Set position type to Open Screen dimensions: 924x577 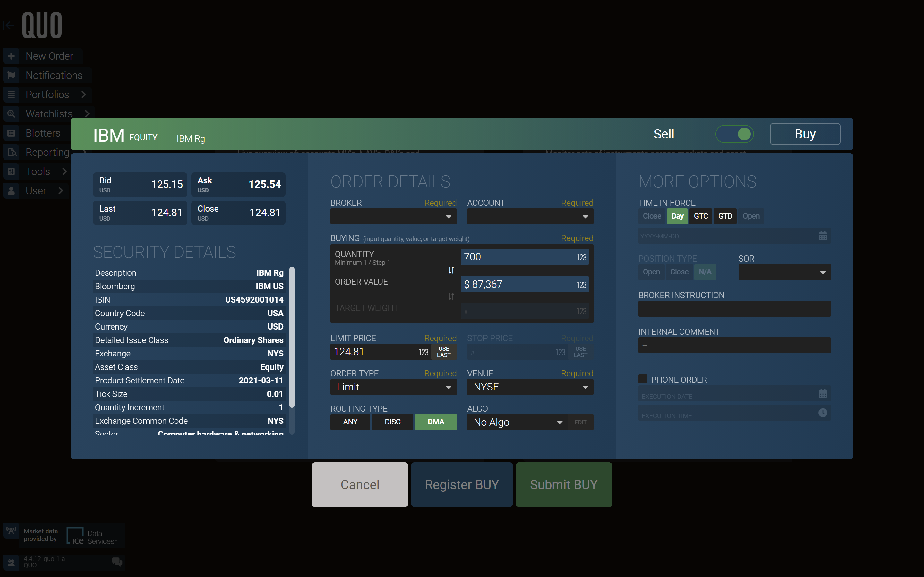pos(651,272)
